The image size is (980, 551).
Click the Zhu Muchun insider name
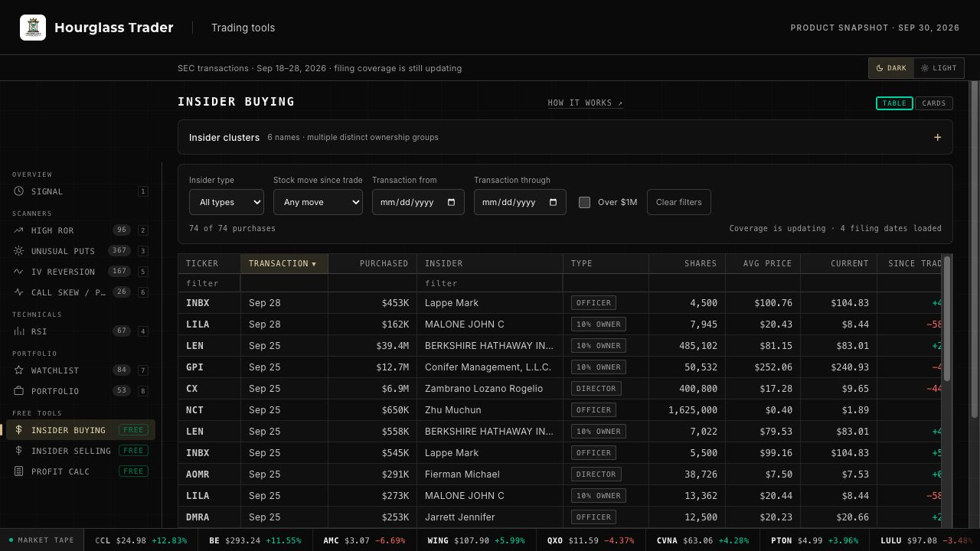(453, 410)
